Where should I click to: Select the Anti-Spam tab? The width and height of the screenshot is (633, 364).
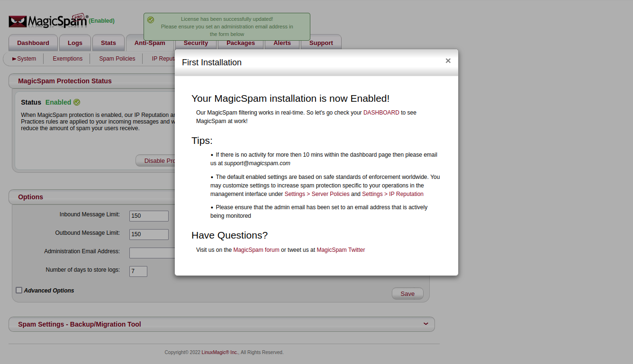pos(150,43)
